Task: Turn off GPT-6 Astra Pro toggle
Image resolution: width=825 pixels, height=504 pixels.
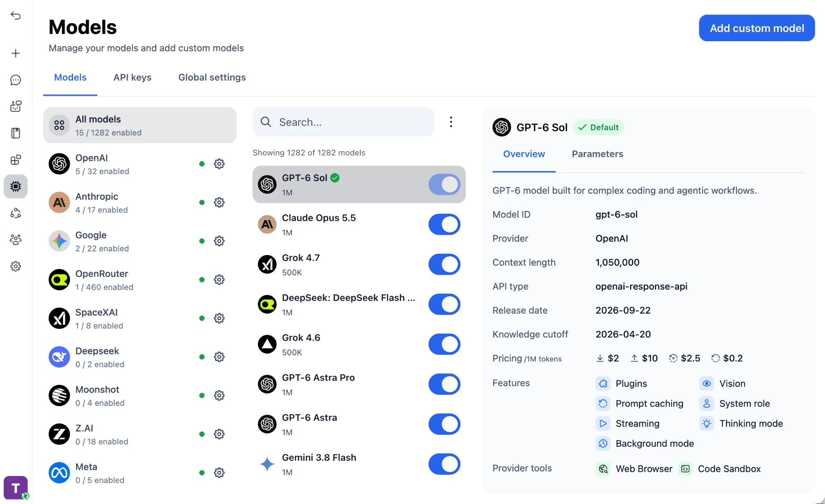Action: pyautogui.click(x=444, y=384)
